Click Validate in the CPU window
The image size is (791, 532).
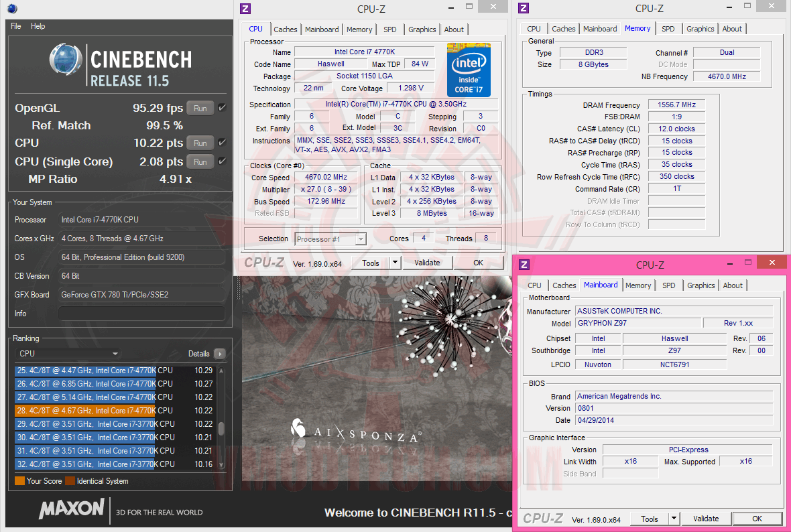427,262
